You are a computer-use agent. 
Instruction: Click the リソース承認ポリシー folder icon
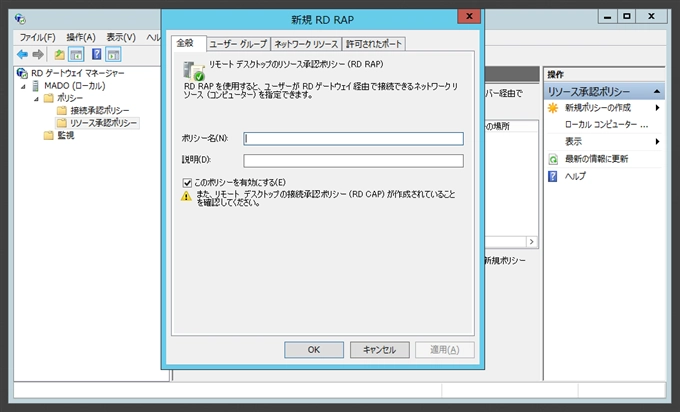(x=62, y=123)
